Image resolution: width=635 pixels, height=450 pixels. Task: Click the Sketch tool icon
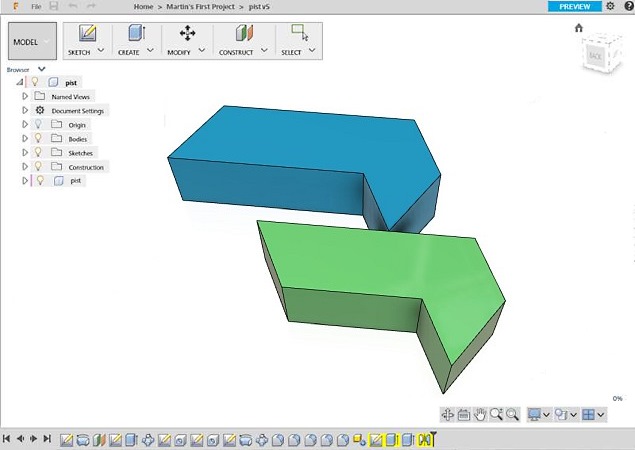(86, 33)
